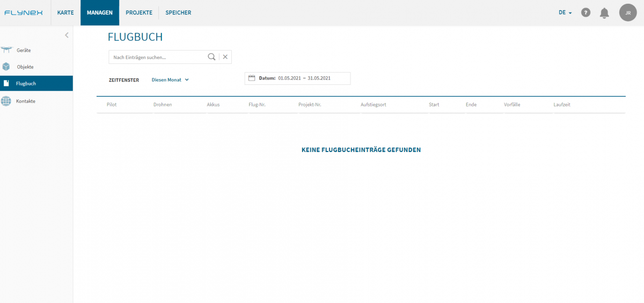
Task: Open the DE language dropdown
Action: click(x=565, y=12)
